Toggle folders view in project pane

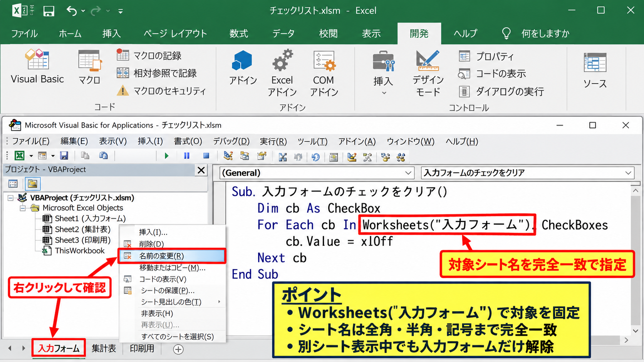tap(33, 184)
